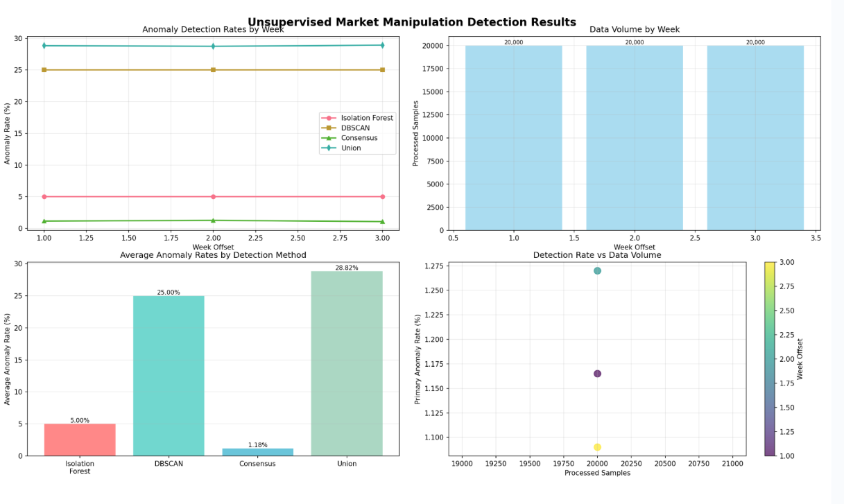Click the Union line marker at week 2.00
The image size is (844, 504).
click(213, 46)
